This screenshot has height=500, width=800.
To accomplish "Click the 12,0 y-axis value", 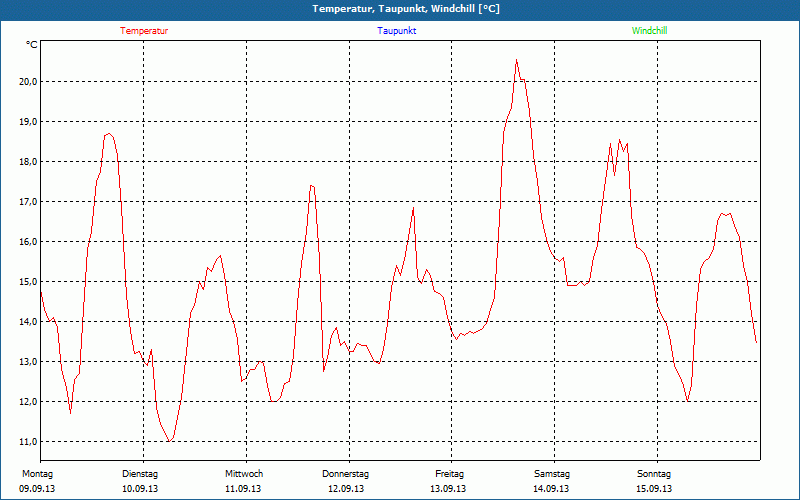I will 28,402.
